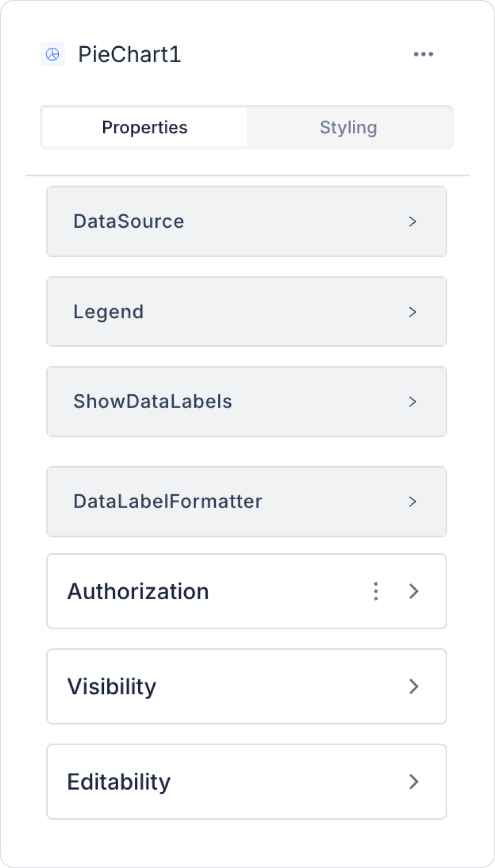The width and height of the screenshot is (495, 868).
Task: Click the Authorization chevron arrow
Action: click(x=413, y=591)
